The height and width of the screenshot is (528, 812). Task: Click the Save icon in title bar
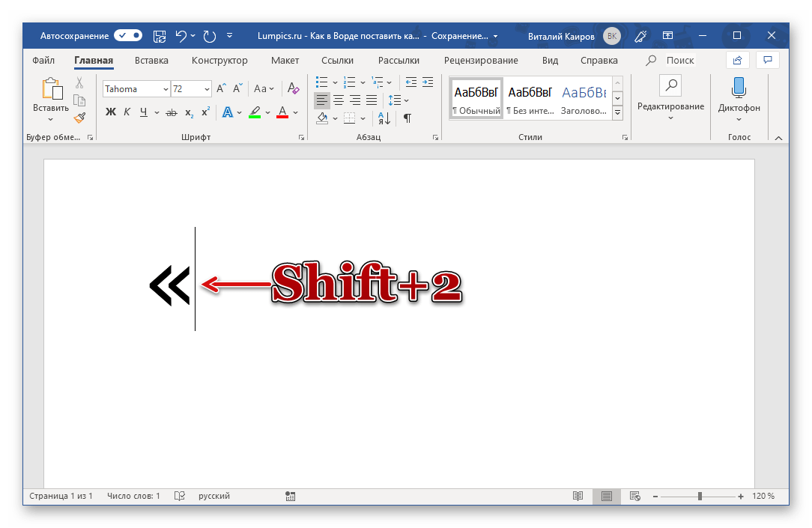pos(160,36)
